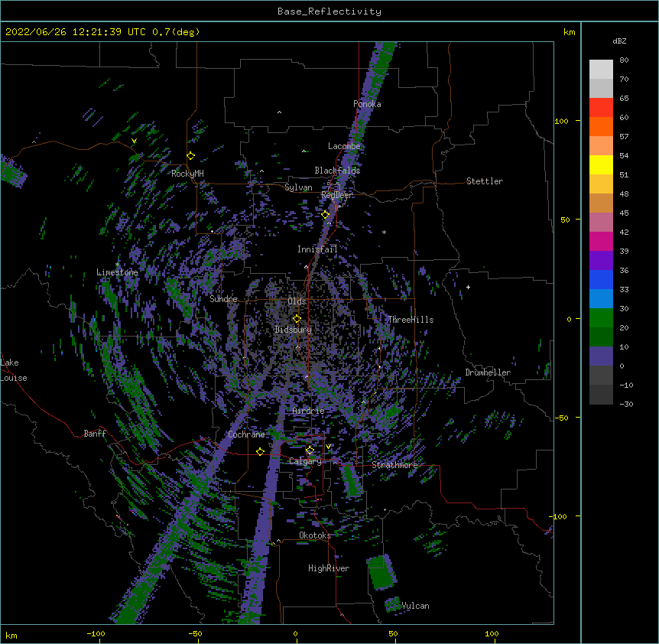
Task: Click the Lacombe city label
Action: point(344,146)
